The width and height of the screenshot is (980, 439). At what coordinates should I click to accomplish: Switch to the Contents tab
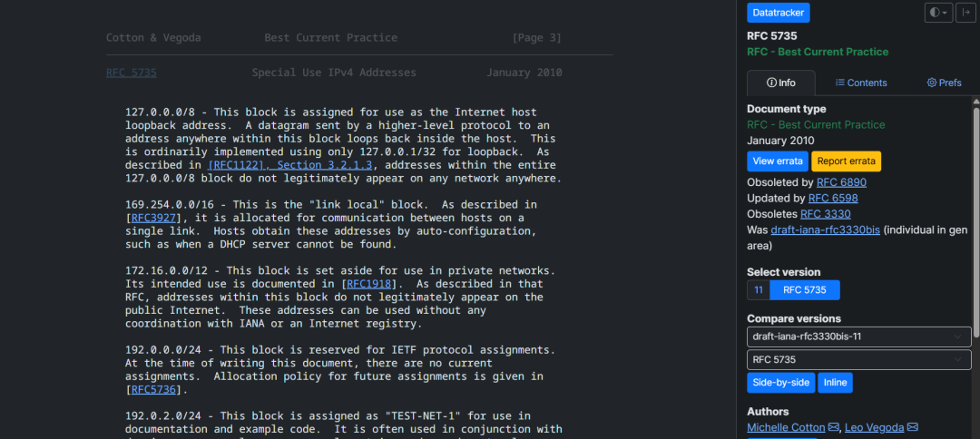point(861,83)
